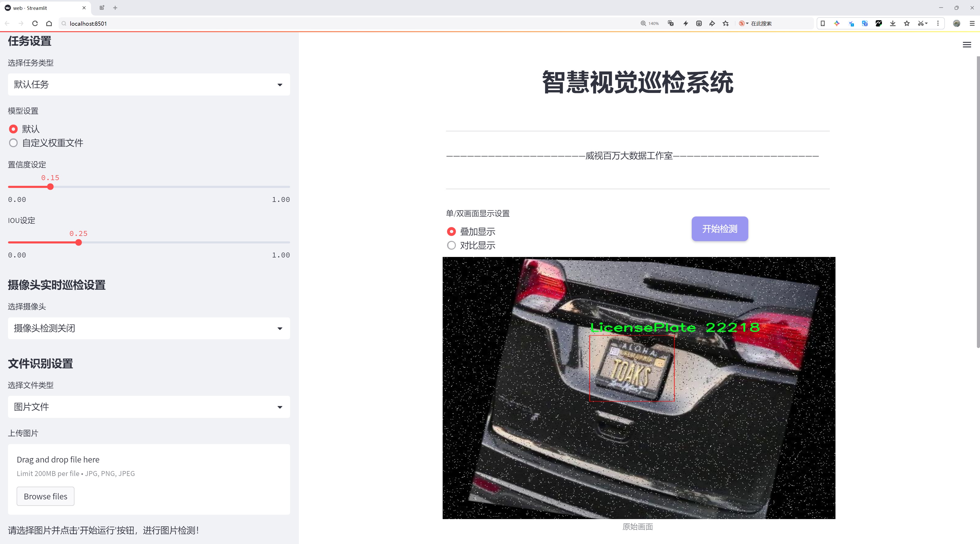Click the license plate detection result image
The width and height of the screenshot is (980, 544).
pyautogui.click(x=639, y=388)
